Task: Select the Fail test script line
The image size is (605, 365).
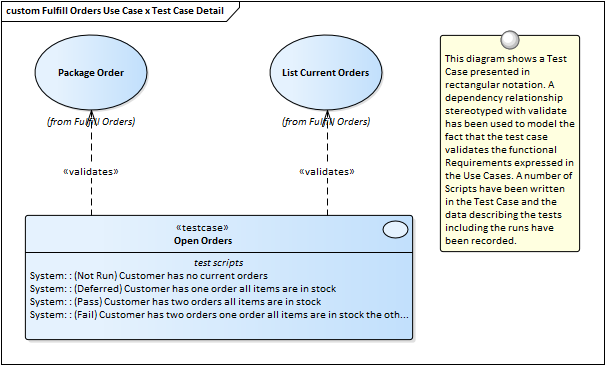Action: (219, 315)
